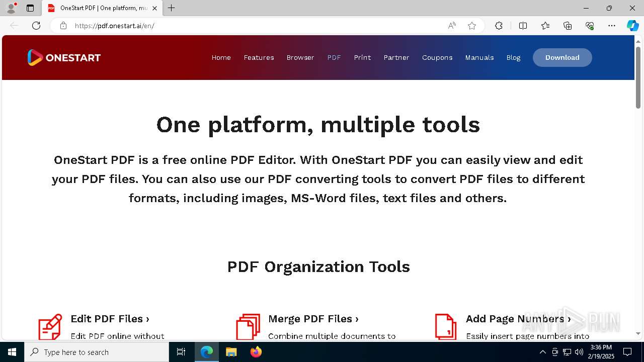
Task: Open Edit PDF Files link
Action: [110, 319]
